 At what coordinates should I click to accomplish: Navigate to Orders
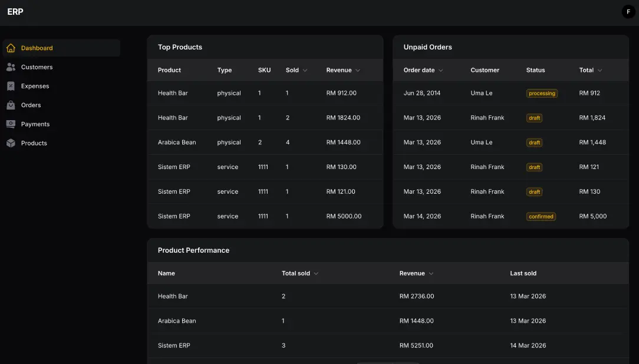pyautogui.click(x=61, y=105)
